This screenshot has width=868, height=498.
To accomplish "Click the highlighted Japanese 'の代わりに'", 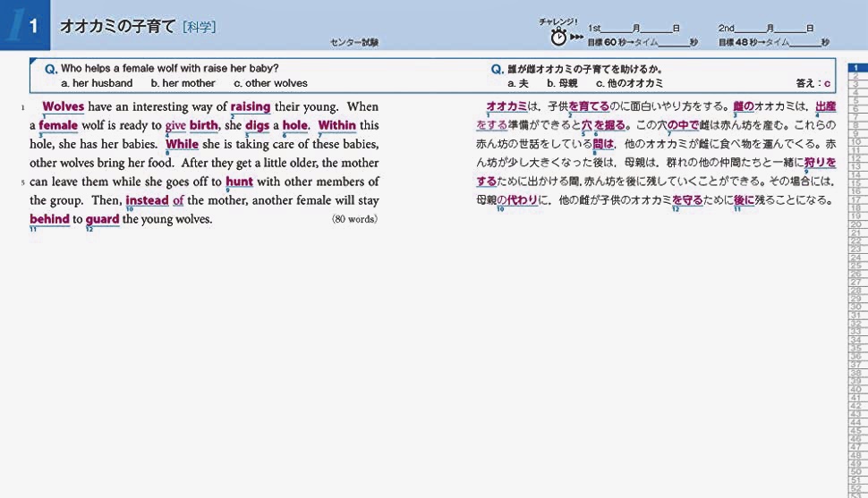I will pos(517,199).
